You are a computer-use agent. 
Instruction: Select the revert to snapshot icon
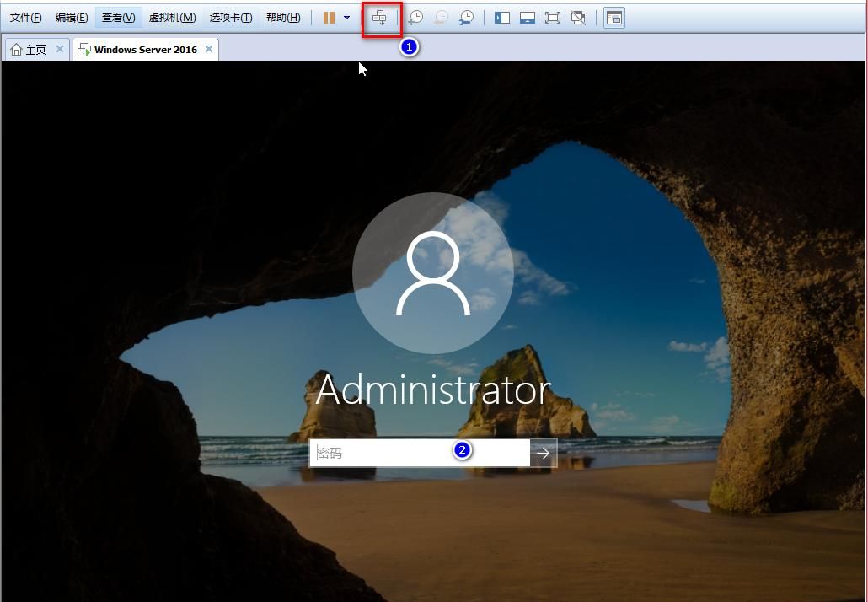tap(441, 17)
